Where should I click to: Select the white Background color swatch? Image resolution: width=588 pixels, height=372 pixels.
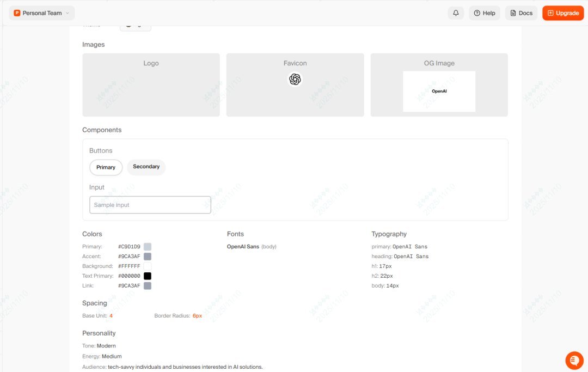click(x=148, y=266)
